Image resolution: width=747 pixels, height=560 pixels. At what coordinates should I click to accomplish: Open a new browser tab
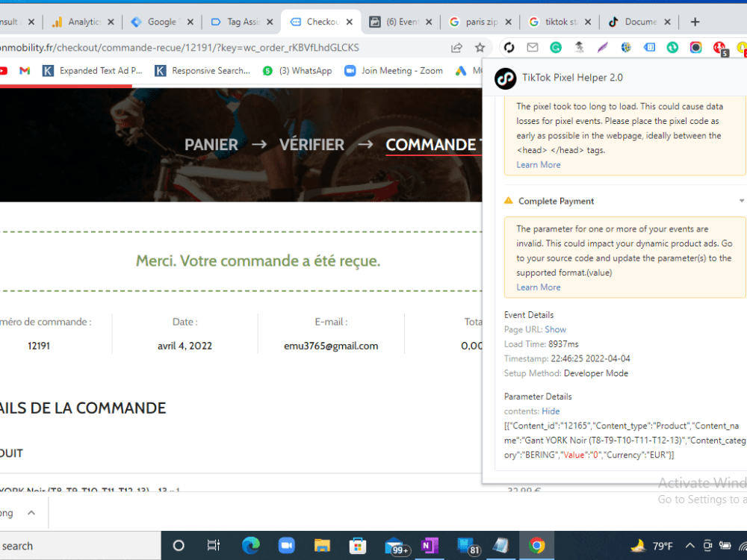coord(695,22)
